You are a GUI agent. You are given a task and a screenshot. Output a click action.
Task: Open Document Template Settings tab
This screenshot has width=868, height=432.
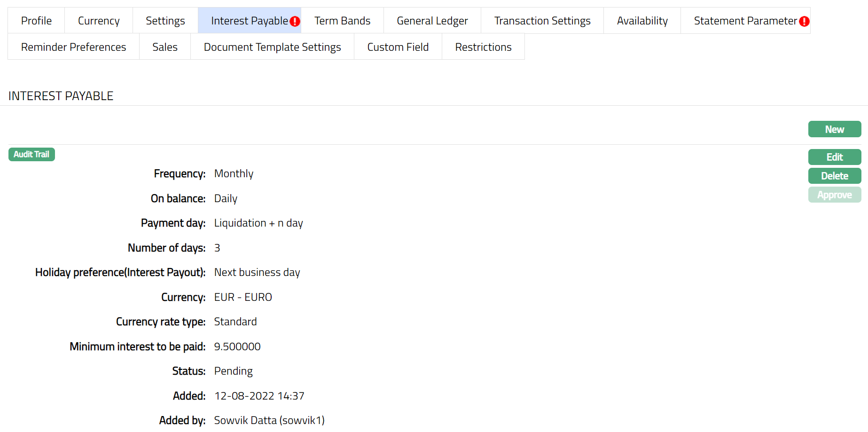(272, 47)
